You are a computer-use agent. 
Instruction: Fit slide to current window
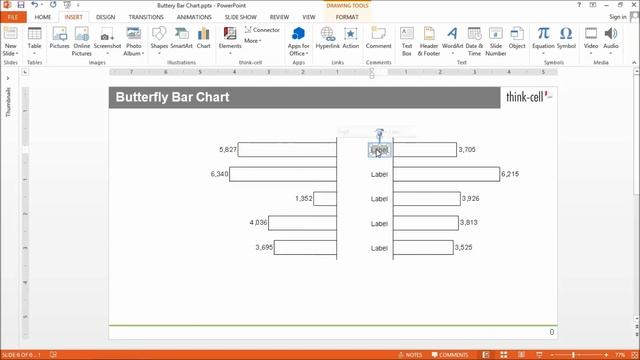click(x=634, y=355)
